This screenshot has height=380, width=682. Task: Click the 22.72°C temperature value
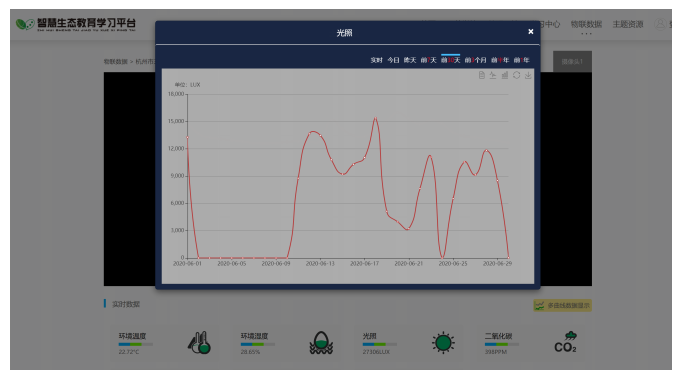[129, 352]
